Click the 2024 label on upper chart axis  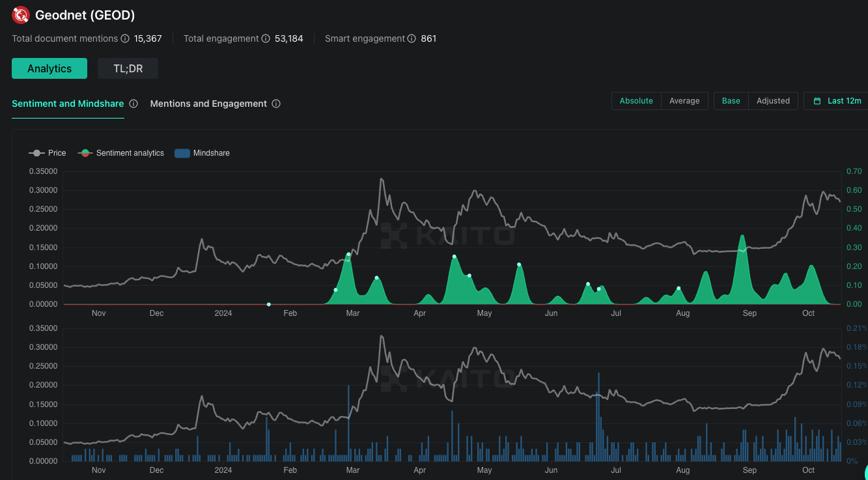(x=223, y=313)
